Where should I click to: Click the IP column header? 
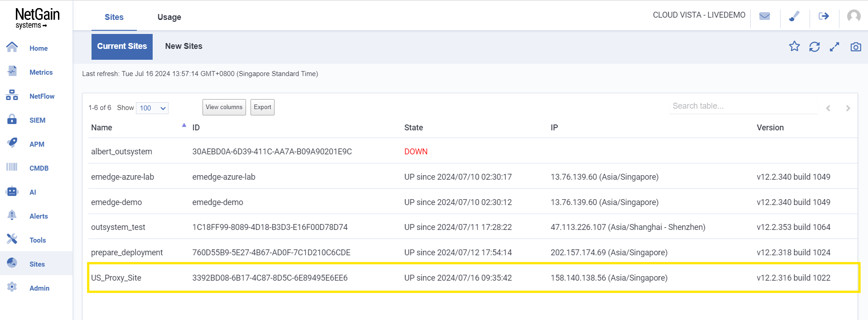(554, 128)
